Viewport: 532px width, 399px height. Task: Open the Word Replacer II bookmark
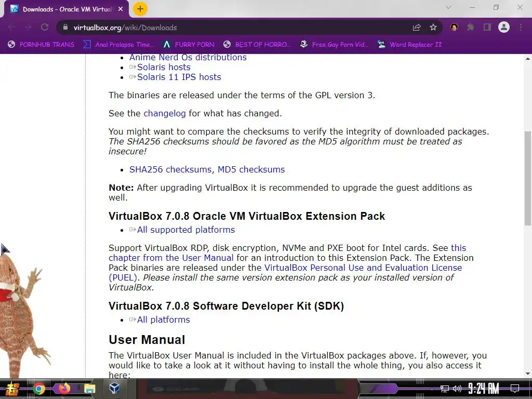[410, 45]
